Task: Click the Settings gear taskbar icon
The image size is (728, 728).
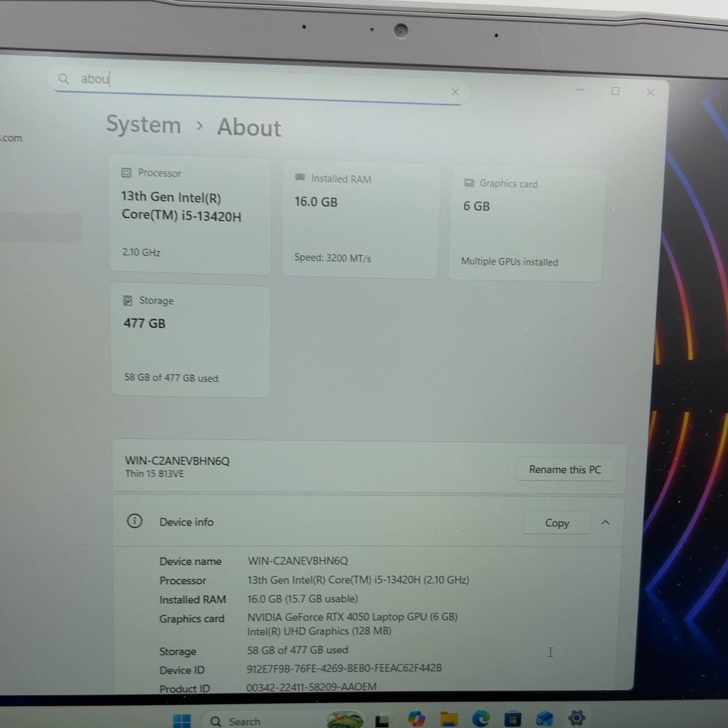Action: (x=576, y=717)
